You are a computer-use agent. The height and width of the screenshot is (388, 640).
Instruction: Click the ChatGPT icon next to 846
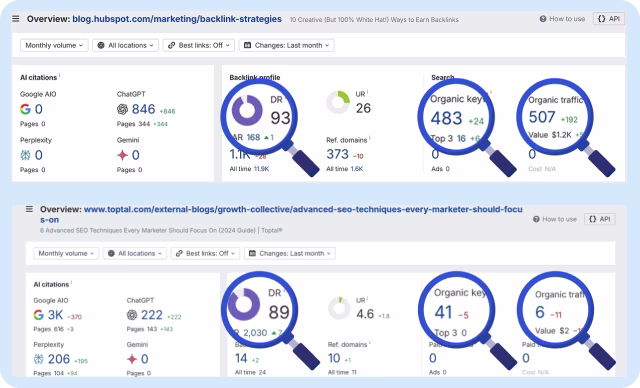point(122,109)
